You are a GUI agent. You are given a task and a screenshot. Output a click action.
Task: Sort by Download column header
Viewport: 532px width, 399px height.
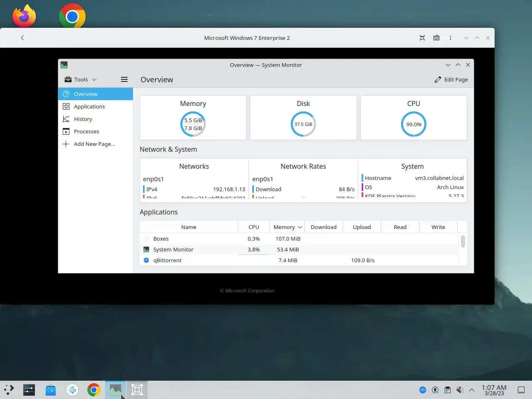pos(323,227)
